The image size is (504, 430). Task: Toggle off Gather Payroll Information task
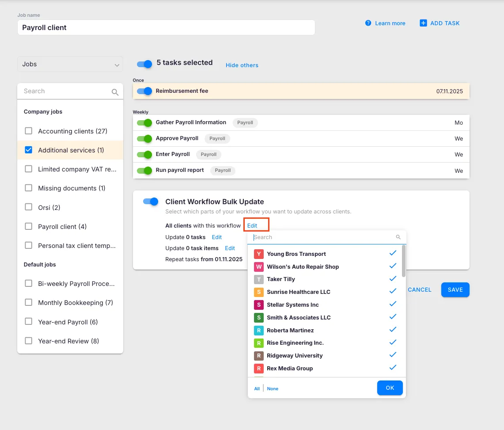point(144,122)
